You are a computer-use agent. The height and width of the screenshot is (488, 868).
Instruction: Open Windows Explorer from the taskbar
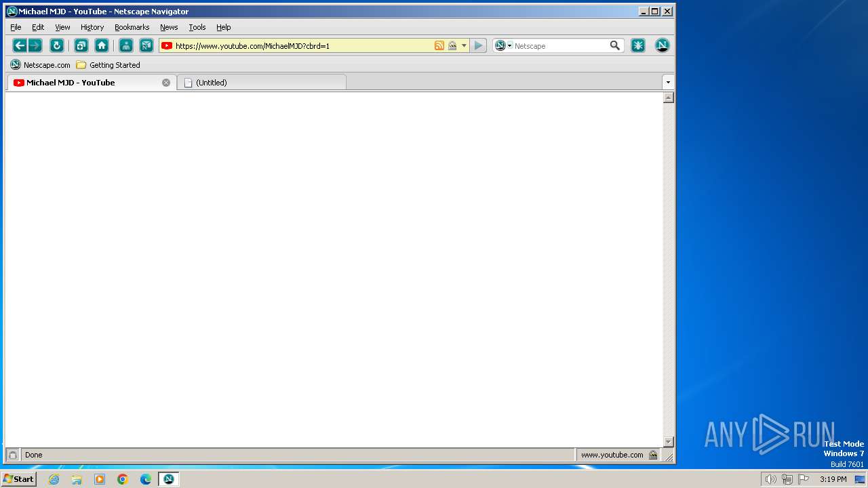[77, 479]
